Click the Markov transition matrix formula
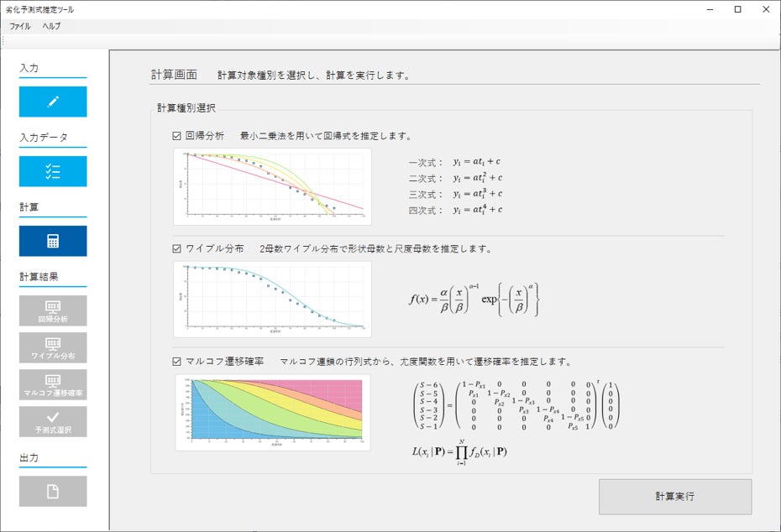 coord(516,405)
